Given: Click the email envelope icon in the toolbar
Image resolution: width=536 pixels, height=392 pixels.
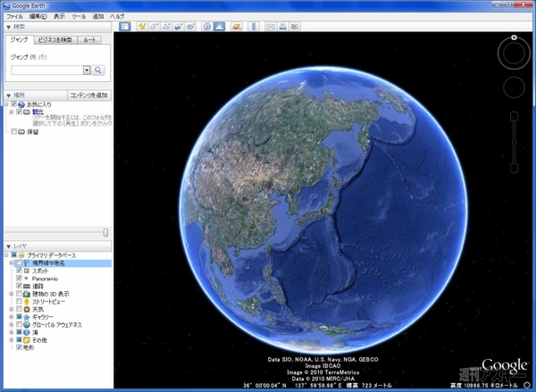Looking at the screenshot, I should pyautogui.click(x=271, y=26).
